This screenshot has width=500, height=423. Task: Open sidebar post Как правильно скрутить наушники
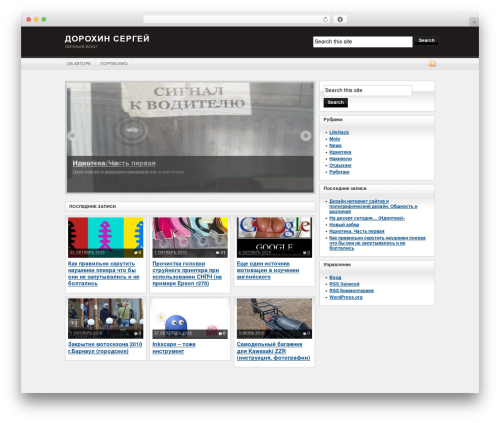pos(377,243)
